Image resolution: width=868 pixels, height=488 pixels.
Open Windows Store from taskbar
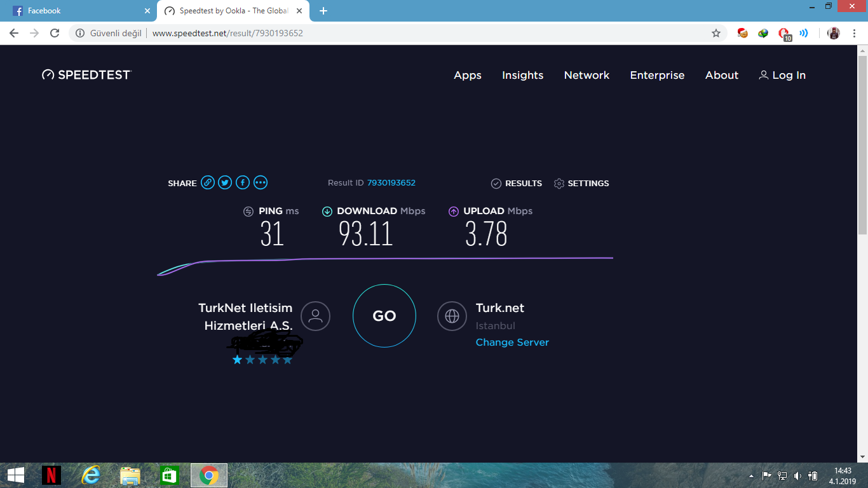[x=170, y=475]
